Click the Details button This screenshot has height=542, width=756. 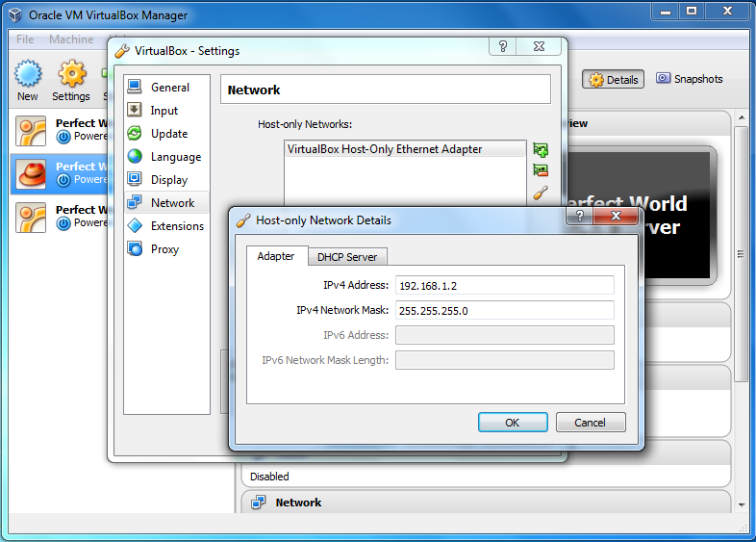[x=614, y=80]
